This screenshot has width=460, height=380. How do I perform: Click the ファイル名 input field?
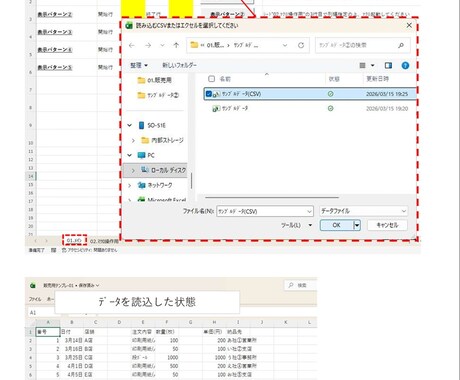(261, 211)
